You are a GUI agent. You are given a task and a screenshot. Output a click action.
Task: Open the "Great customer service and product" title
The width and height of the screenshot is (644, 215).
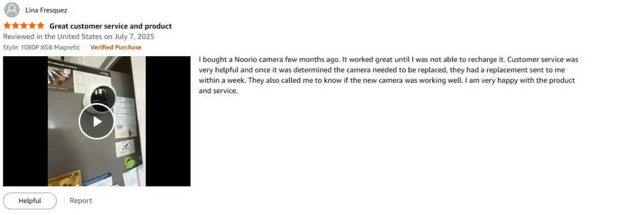[110, 26]
